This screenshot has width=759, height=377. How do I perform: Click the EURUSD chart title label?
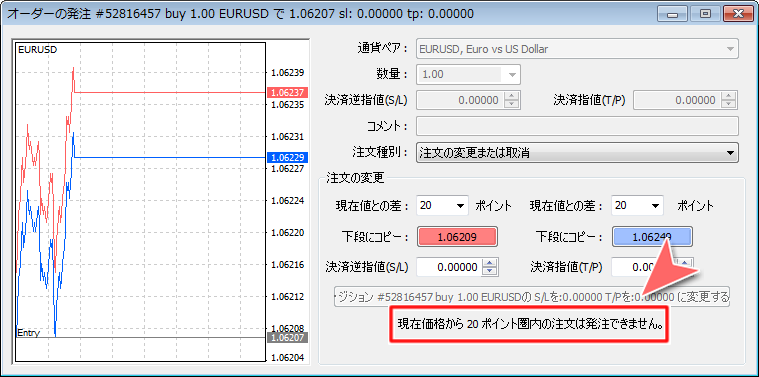point(37,49)
